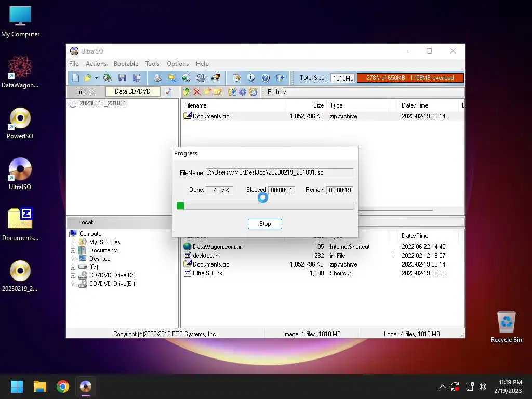Open the File menu

point(74,64)
